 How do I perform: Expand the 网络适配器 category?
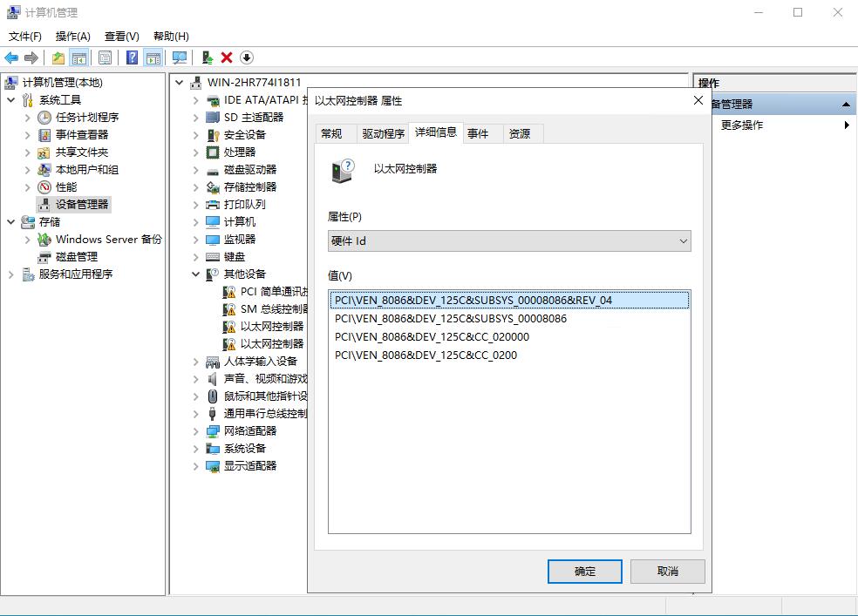tap(196, 431)
